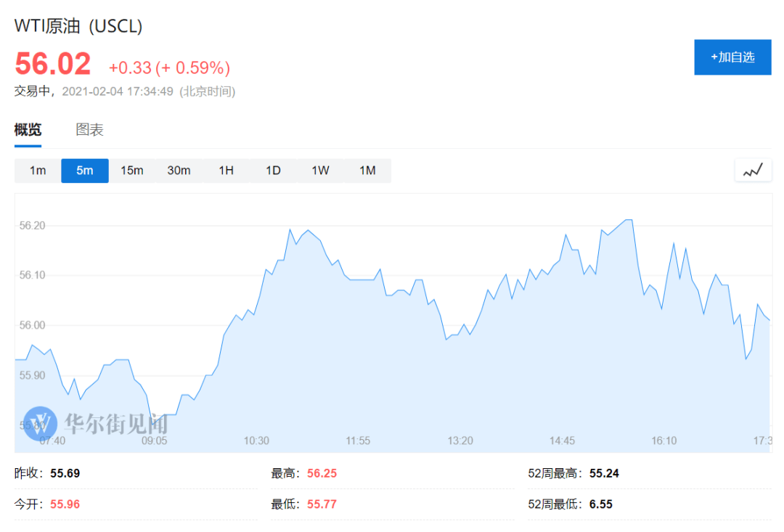The height and width of the screenshot is (532, 784).
Task: Click the change value +0.33 (+ 0.59%)
Action: pos(169,67)
